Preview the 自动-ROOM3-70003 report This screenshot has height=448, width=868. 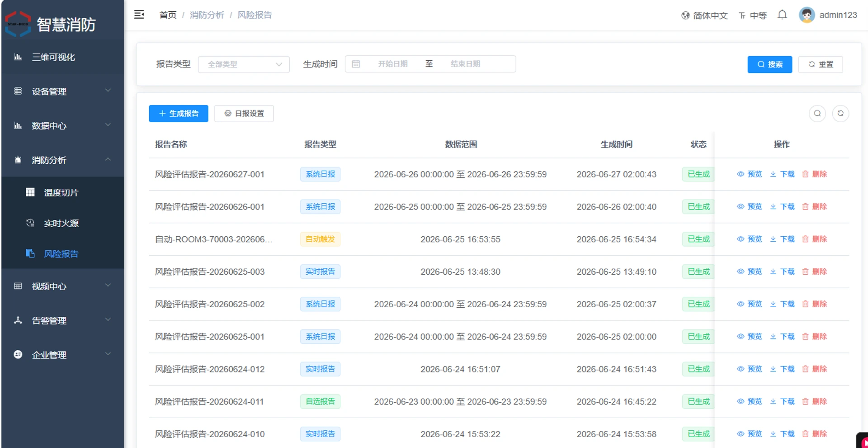tap(750, 239)
